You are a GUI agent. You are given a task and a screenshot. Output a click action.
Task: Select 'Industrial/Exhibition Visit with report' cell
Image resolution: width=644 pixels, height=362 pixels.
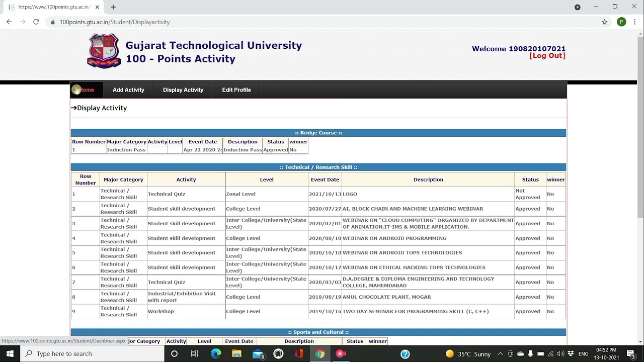(186, 297)
